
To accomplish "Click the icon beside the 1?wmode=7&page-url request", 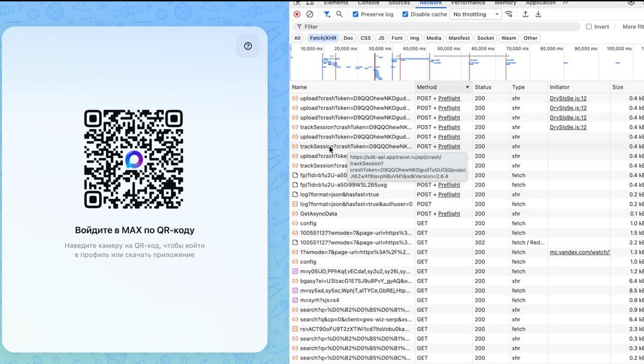I will [x=295, y=252].
